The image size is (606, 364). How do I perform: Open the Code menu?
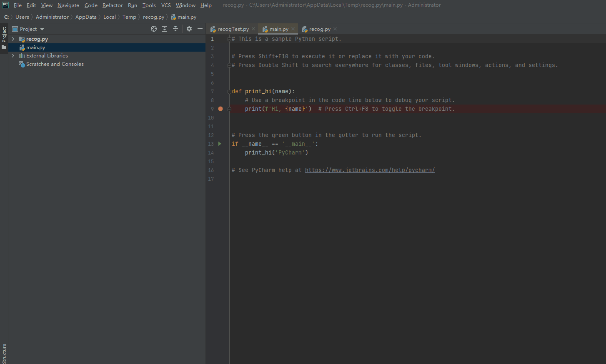pos(91,5)
